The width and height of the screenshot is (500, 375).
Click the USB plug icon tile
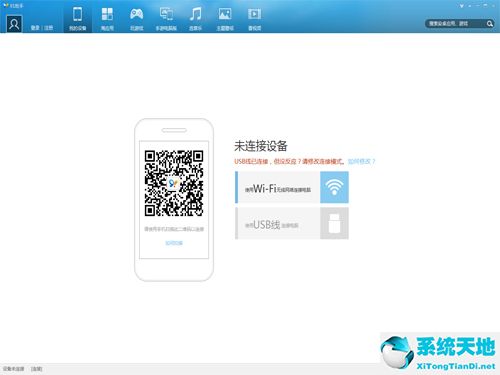click(x=334, y=223)
